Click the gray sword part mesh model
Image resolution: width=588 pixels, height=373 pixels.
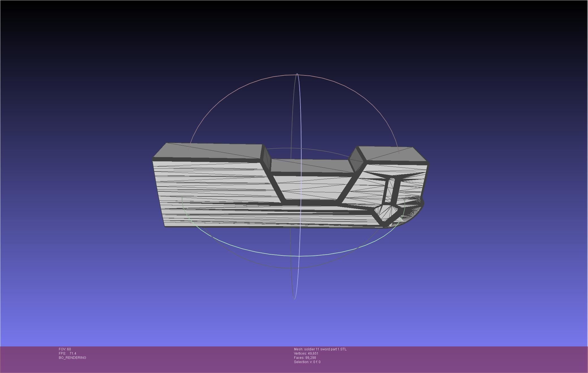[x=291, y=185]
